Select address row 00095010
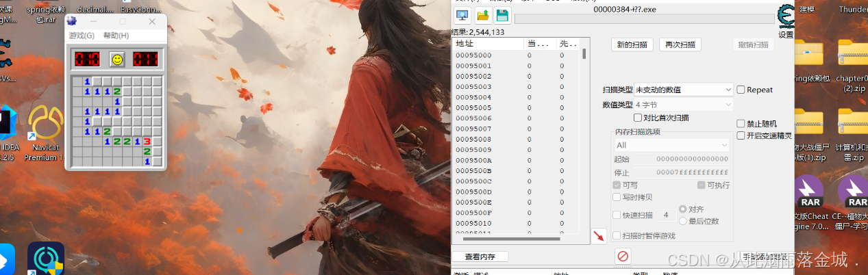Screen dimensions: 868x275 (x=517, y=223)
